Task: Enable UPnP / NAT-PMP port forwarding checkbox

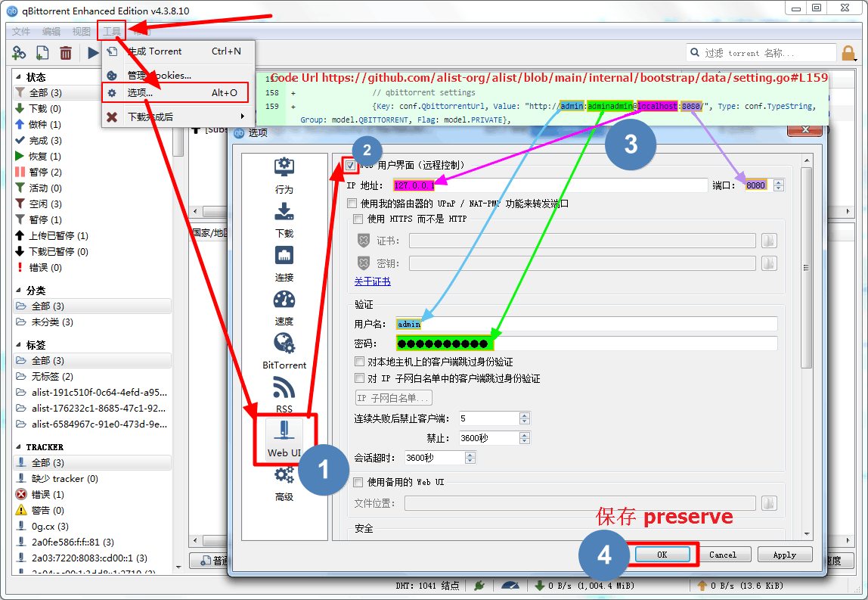Action: 352,204
